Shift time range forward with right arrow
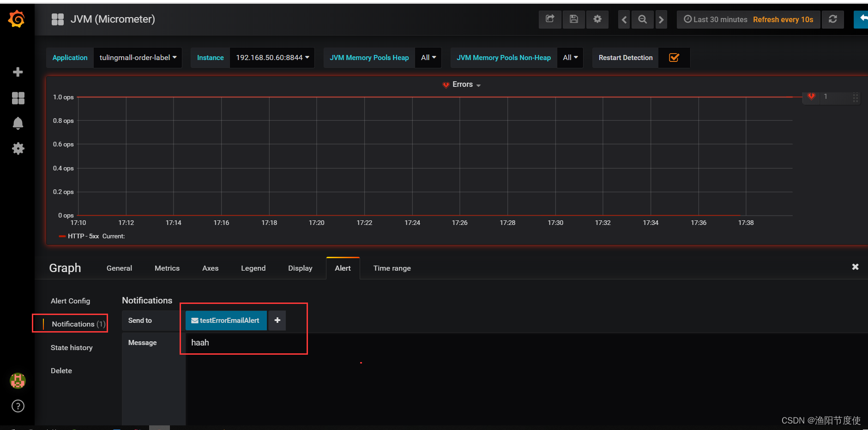The width and height of the screenshot is (868, 430). click(661, 19)
